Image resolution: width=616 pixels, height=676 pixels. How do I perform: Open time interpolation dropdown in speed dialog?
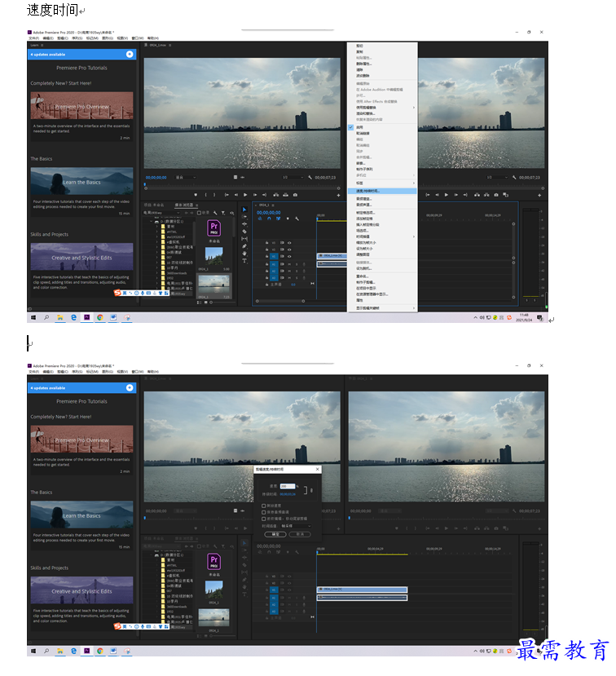[x=297, y=526]
